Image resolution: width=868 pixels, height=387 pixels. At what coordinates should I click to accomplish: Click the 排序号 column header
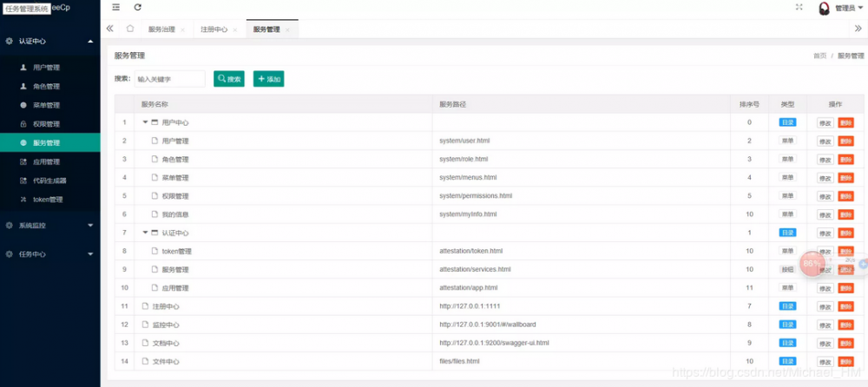[749, 104]
